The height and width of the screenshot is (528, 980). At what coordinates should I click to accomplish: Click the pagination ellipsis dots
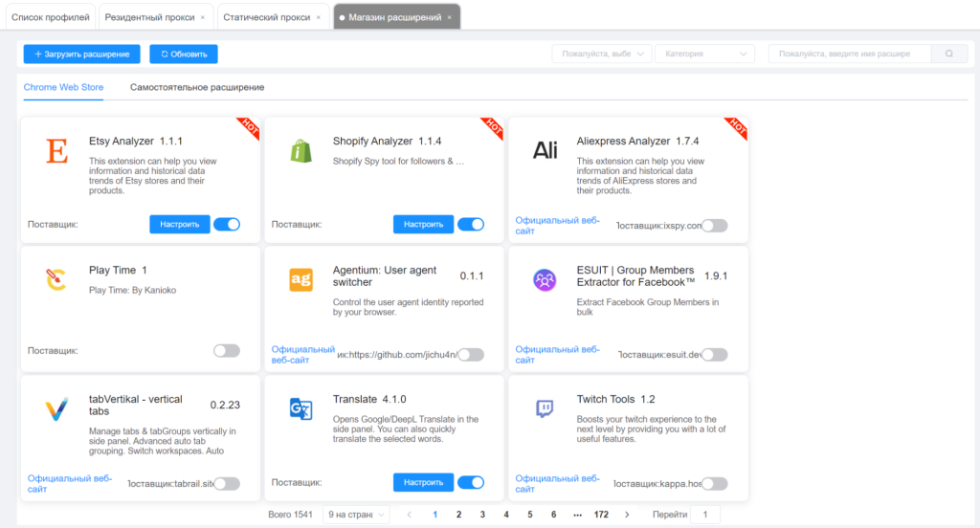click(577, 515)
